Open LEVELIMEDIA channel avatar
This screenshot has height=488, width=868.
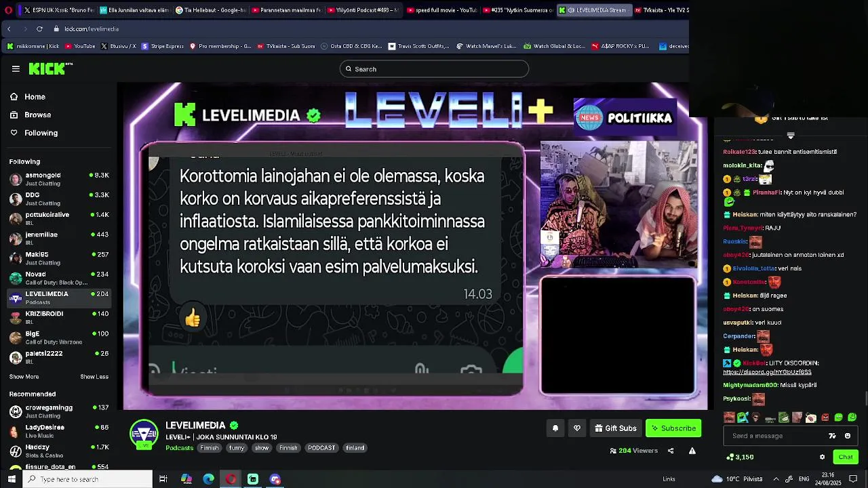pyautogui.click(x=144, y=434)
